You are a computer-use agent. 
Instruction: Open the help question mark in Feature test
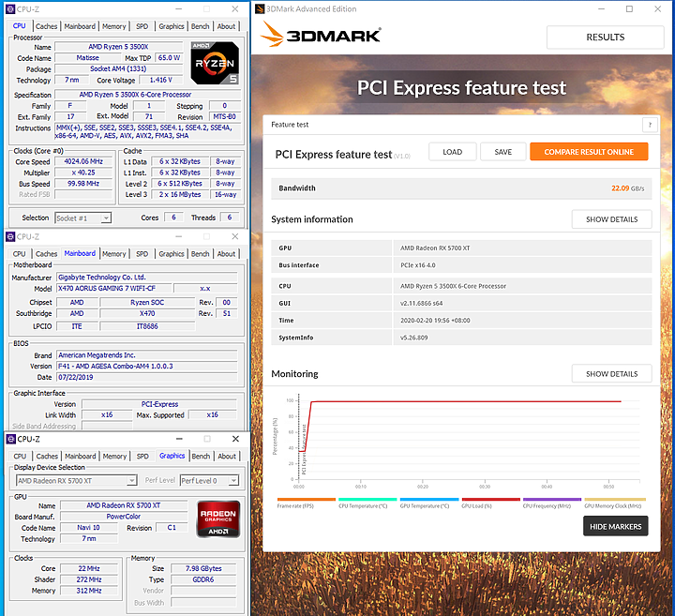point(650,125)
